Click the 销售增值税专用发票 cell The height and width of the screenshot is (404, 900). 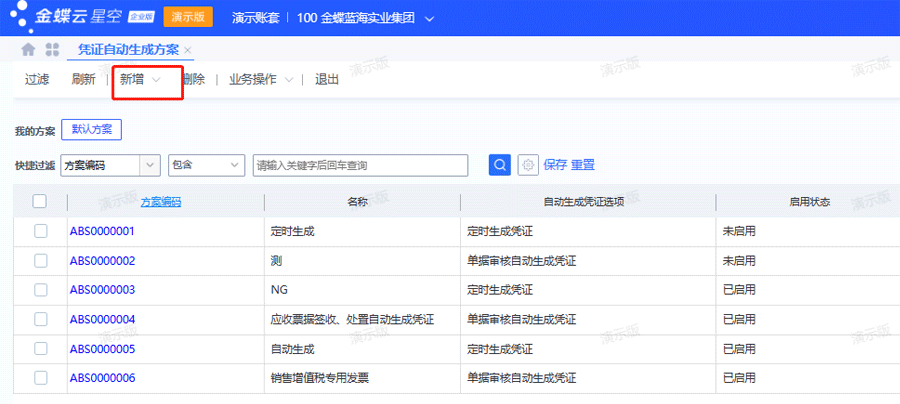click(x=320, y=378)
